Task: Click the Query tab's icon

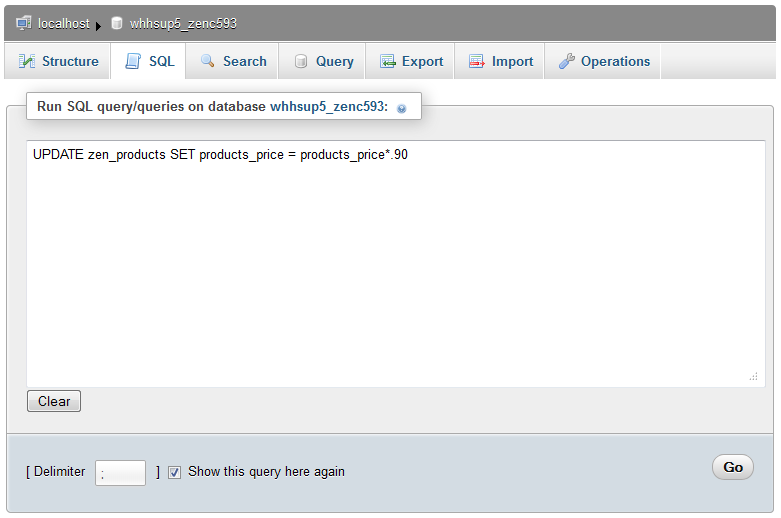Action: click(301, 62)
